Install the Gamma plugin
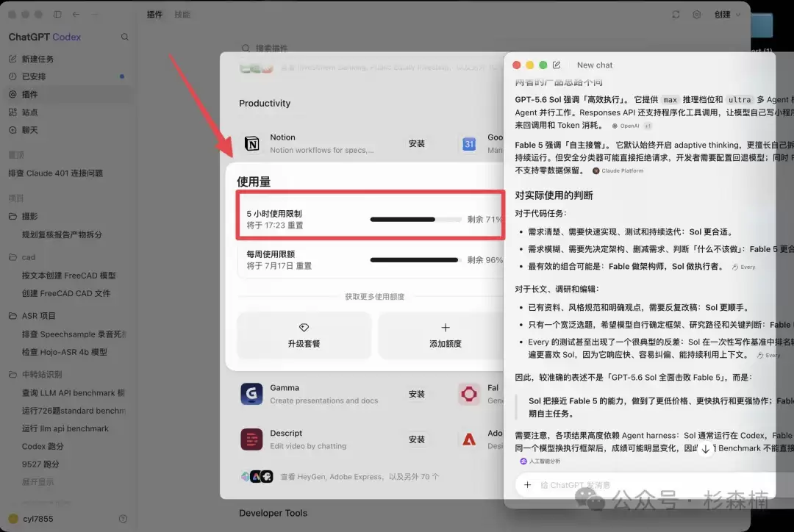Image resolution: width=794 pixels, height=532 pixels. (x=417, y=394)
